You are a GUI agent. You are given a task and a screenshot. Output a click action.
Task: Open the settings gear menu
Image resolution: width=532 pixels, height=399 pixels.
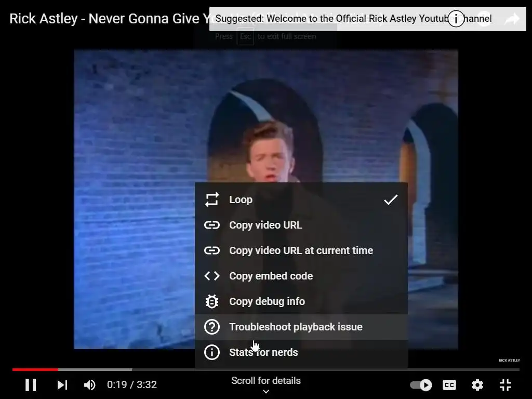coord(477,385)
